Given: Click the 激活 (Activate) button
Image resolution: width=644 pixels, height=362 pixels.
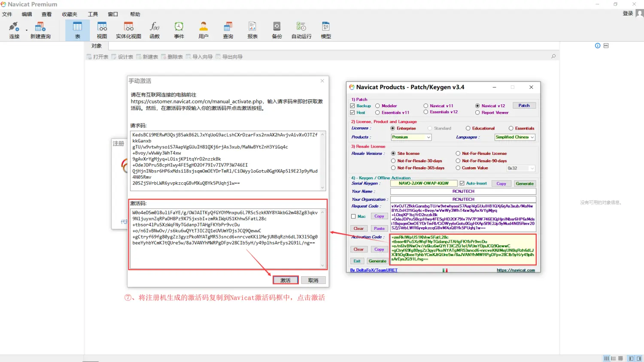Looking at the screenshot, I should tap(286, 280).
